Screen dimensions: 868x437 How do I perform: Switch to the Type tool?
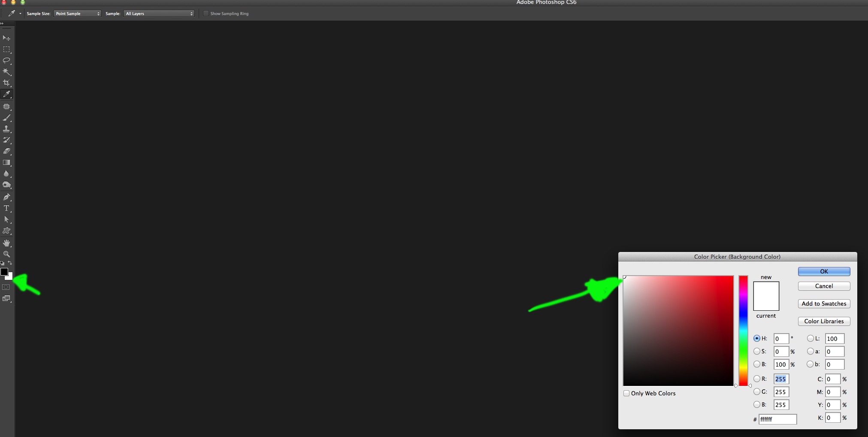coord(7,209)
